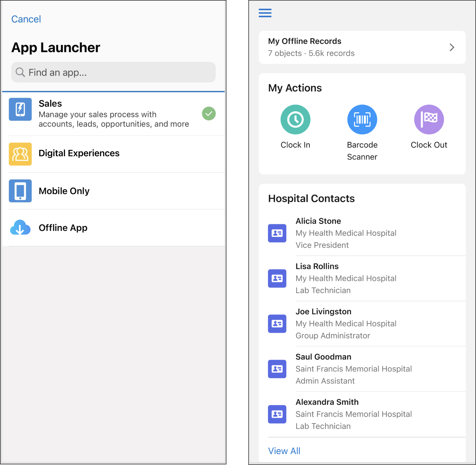
Task: Click Alicia Stone's contact card icon
Action: 277,233
